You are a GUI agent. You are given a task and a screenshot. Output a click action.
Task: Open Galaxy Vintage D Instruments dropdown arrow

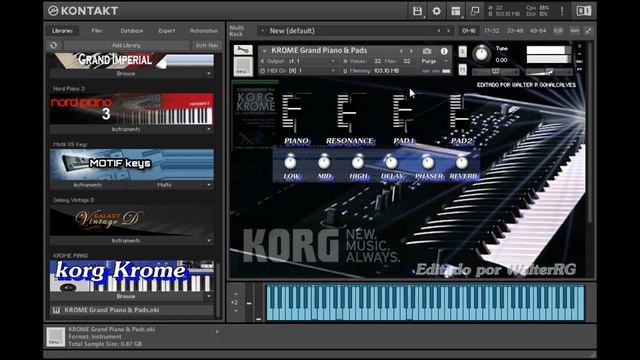click(x=209, y=241)
